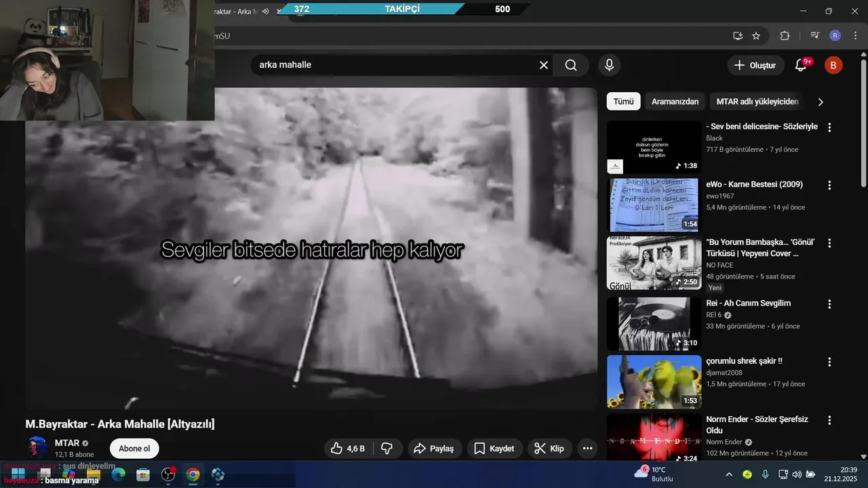Open options for Sev beni delicesine video

(x=829, y=127)
